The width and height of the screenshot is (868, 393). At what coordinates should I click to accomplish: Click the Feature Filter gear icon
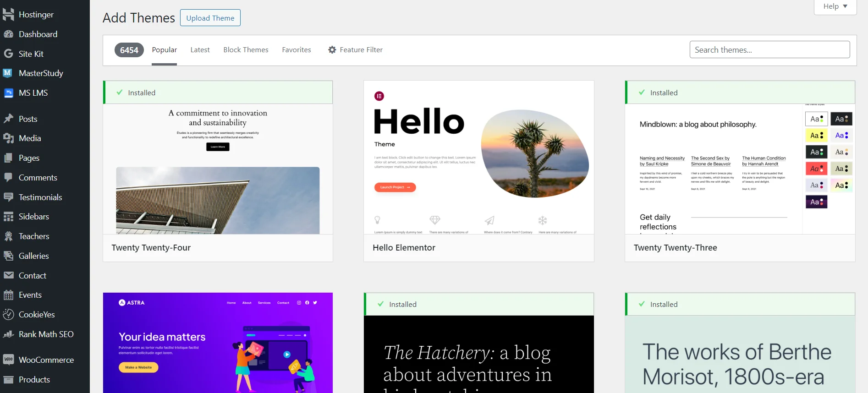(332, 49)
